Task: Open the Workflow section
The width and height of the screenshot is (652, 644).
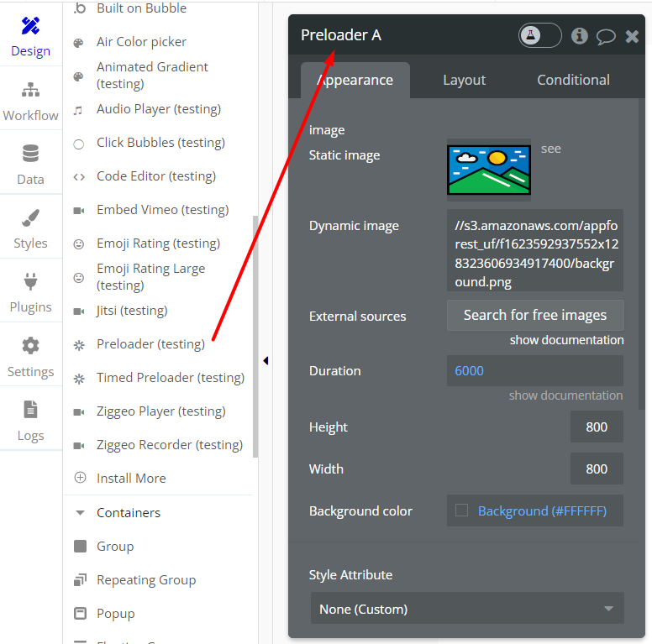Action: pos(30,101)
